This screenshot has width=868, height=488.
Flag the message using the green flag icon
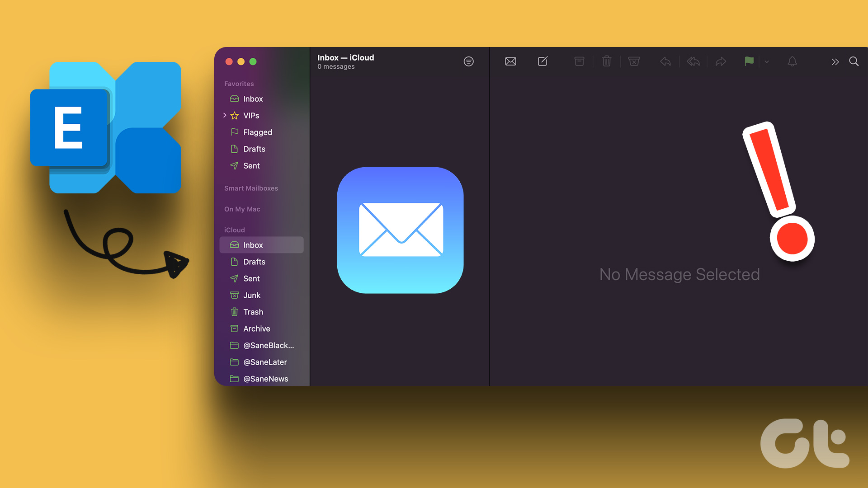coord(749,61)
